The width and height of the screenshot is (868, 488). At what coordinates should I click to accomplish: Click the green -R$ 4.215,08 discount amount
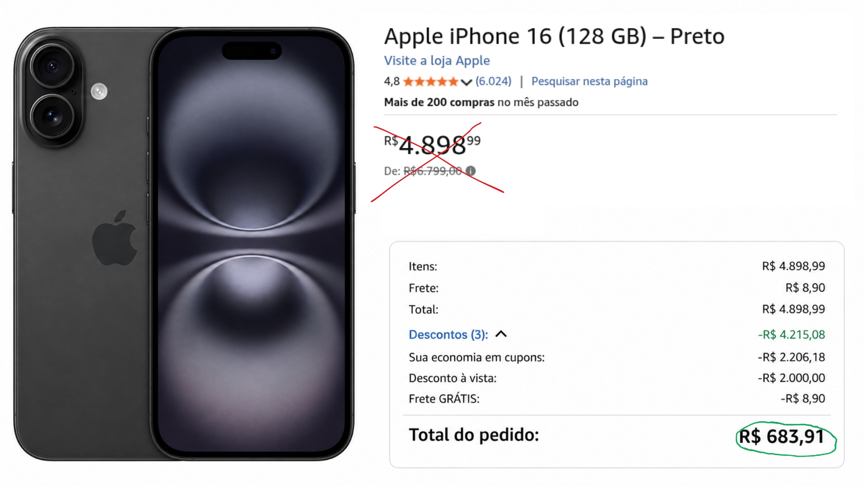pos(791,335)
